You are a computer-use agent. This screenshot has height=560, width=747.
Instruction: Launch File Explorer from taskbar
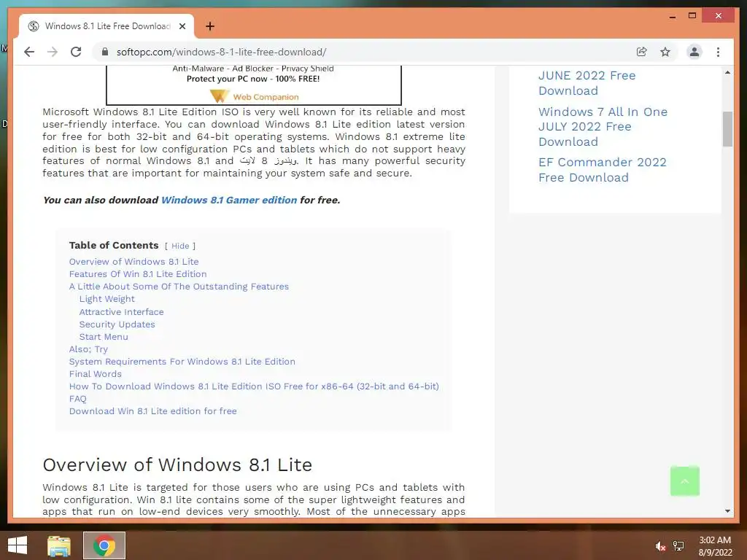coord(59,545)
